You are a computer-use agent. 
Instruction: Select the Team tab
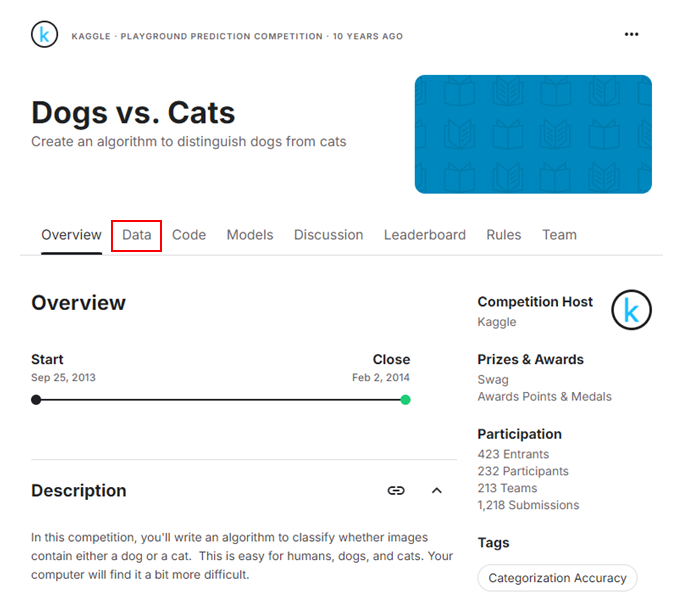559,235
